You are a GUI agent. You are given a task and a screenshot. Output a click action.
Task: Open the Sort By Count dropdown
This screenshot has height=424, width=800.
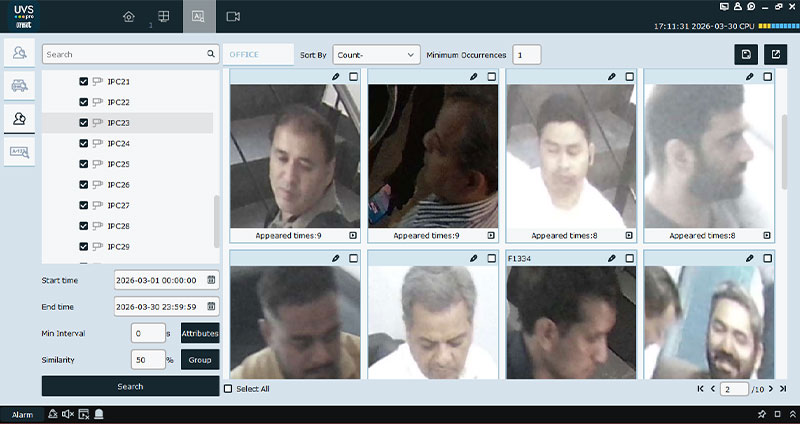(376, 55)
